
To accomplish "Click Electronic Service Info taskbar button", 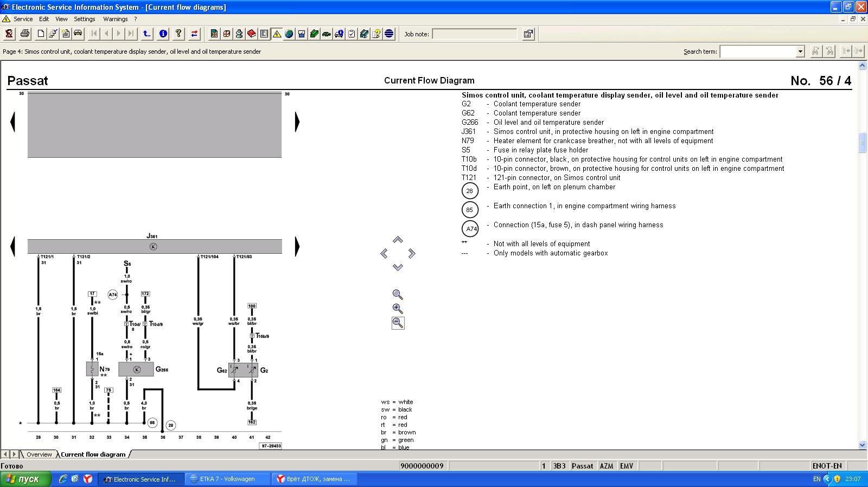I will click(141, 479).
